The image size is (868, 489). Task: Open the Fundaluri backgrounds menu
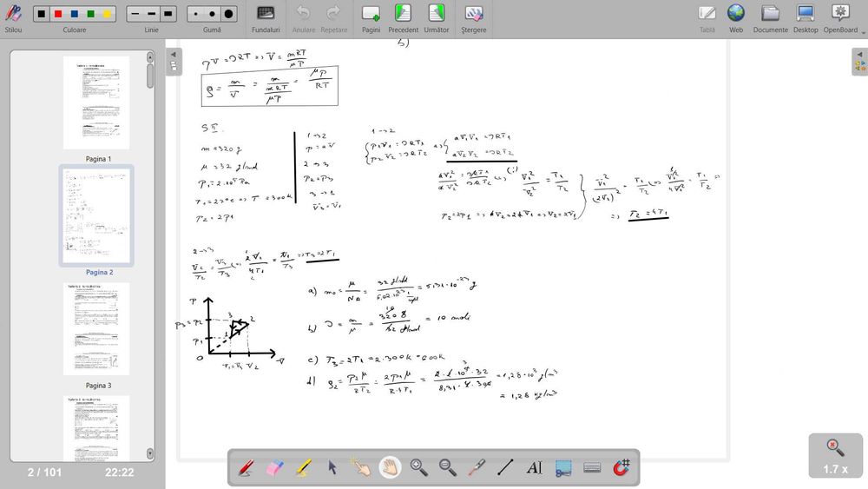266,18
